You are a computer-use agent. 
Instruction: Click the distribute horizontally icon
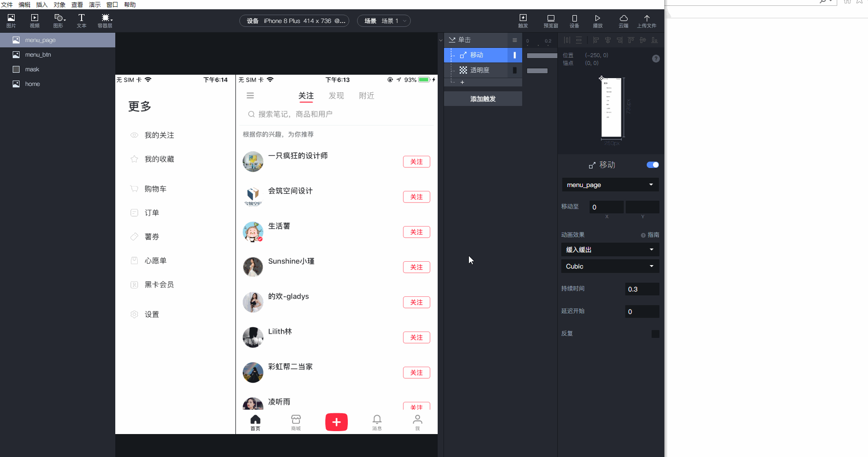click(567, 40)
